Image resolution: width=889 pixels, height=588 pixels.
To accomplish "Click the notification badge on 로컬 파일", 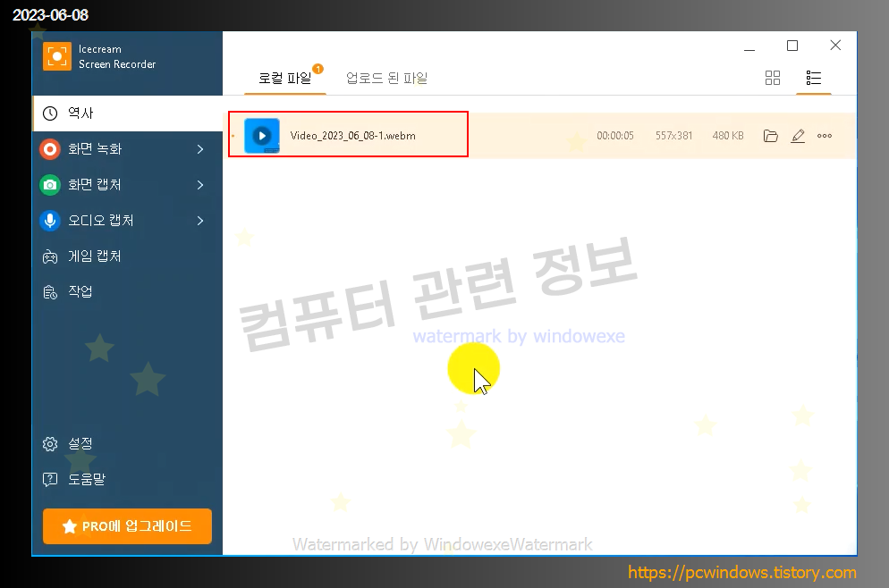I will click(x=318, y=69).
